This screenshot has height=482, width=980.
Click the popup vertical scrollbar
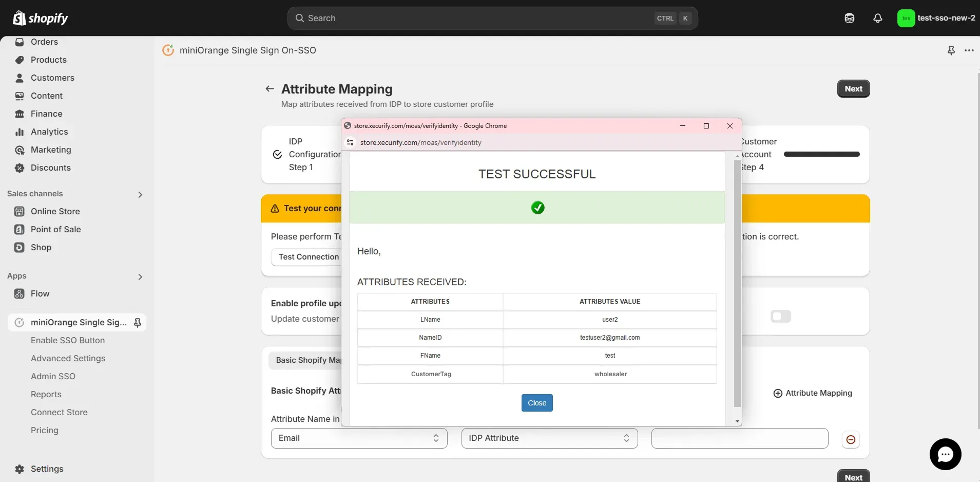737,283
